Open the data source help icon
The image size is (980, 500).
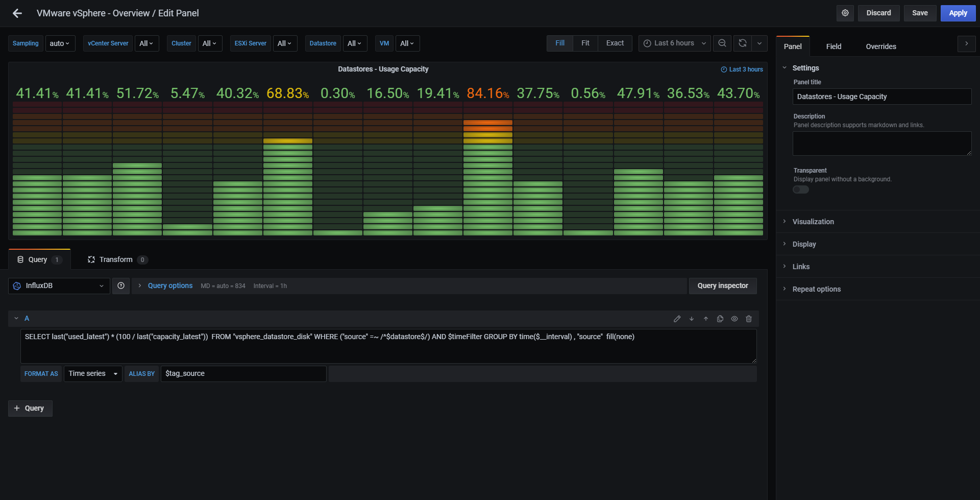point(121,286)
